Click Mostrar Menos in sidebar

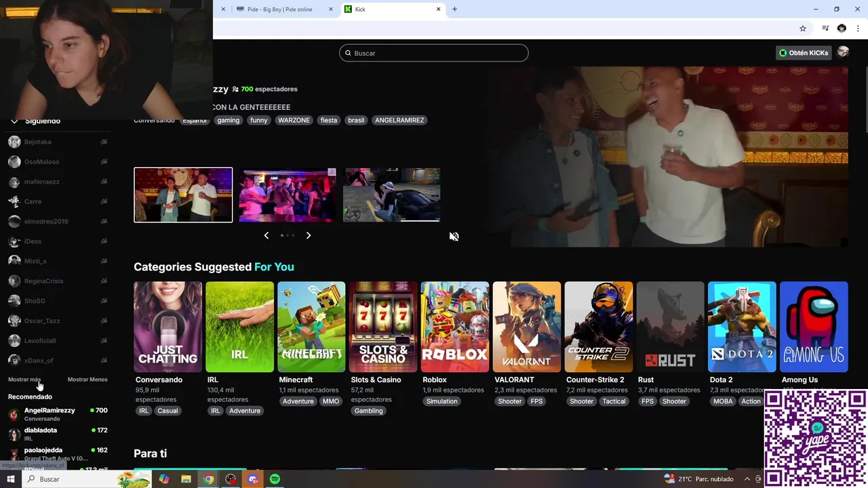pos(87,380)
